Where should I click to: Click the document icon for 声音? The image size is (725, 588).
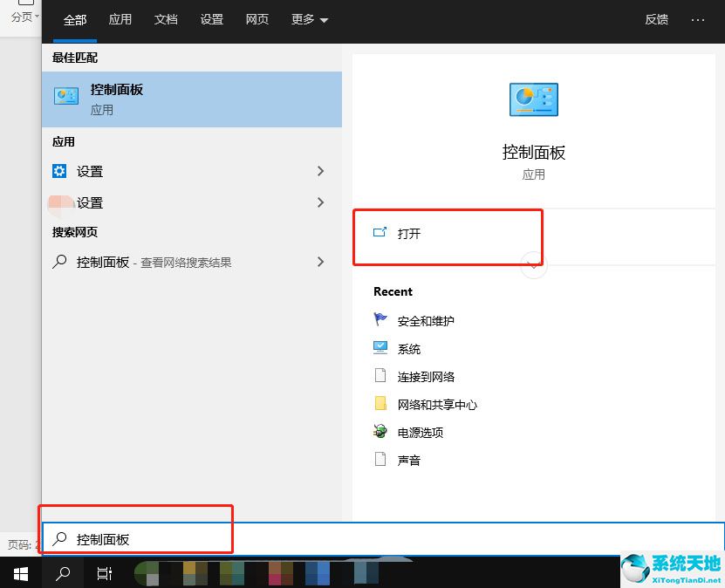tap(380, 459)
